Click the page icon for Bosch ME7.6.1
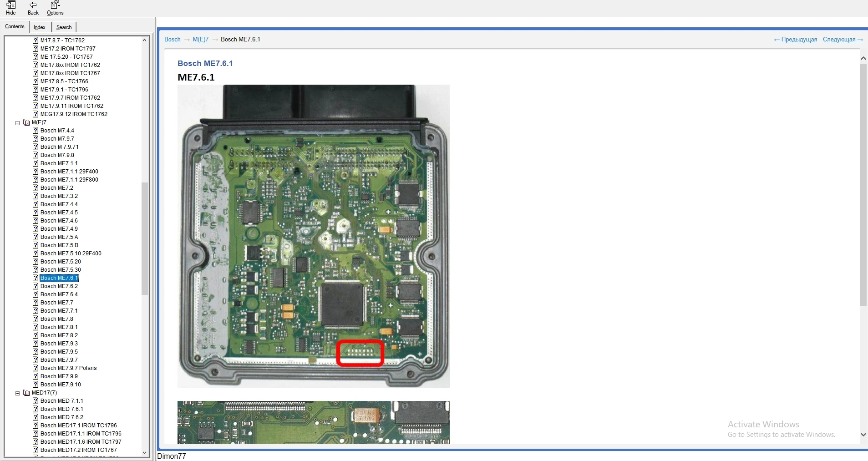 pyautogui.click(x=36, y=278)
